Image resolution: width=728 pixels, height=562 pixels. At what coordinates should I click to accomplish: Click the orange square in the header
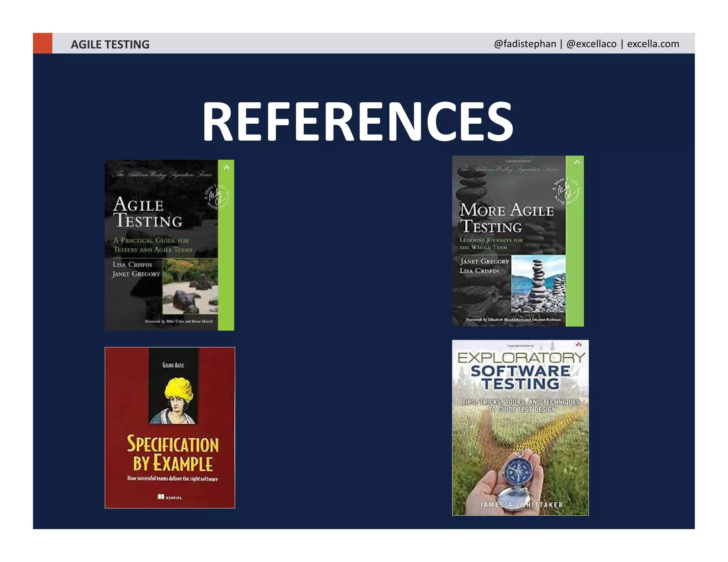pos(43,43)
